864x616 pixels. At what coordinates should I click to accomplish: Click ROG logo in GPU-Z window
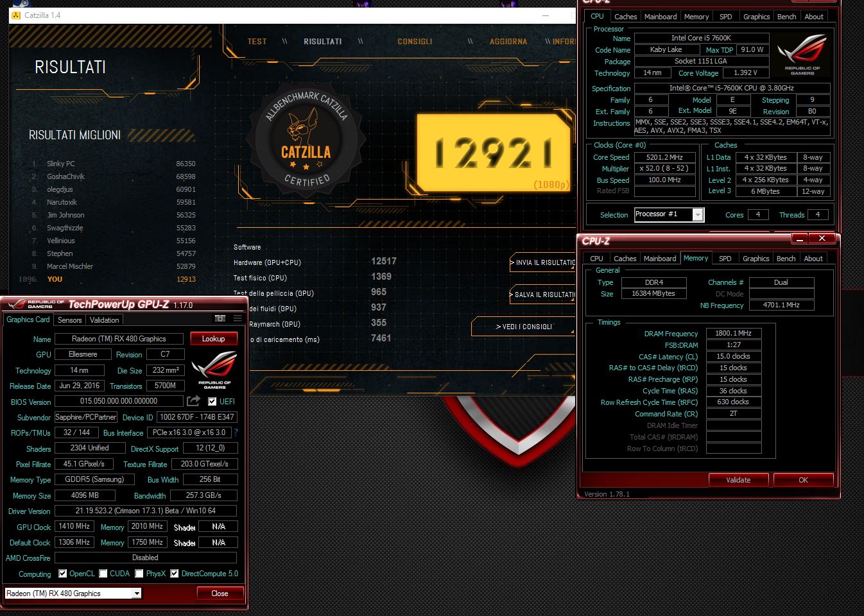tap(214, 369)
